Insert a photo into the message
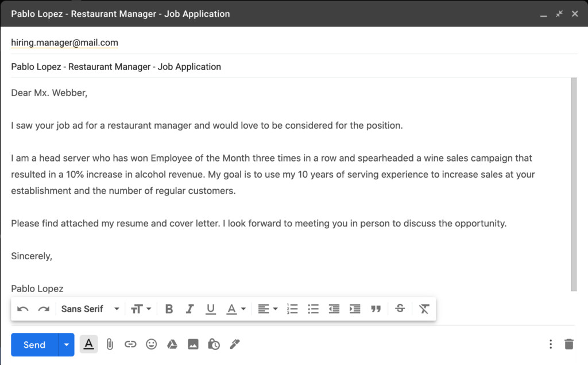This screenshot has width=588, height=365. point(192,344)
